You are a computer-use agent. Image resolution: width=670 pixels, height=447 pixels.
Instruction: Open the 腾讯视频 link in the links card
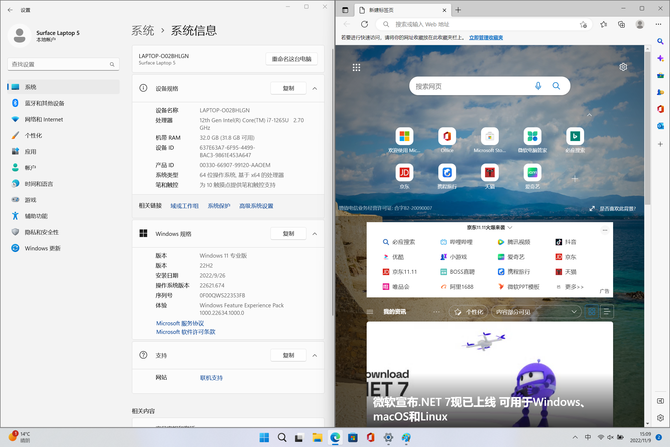pos(514,242)
